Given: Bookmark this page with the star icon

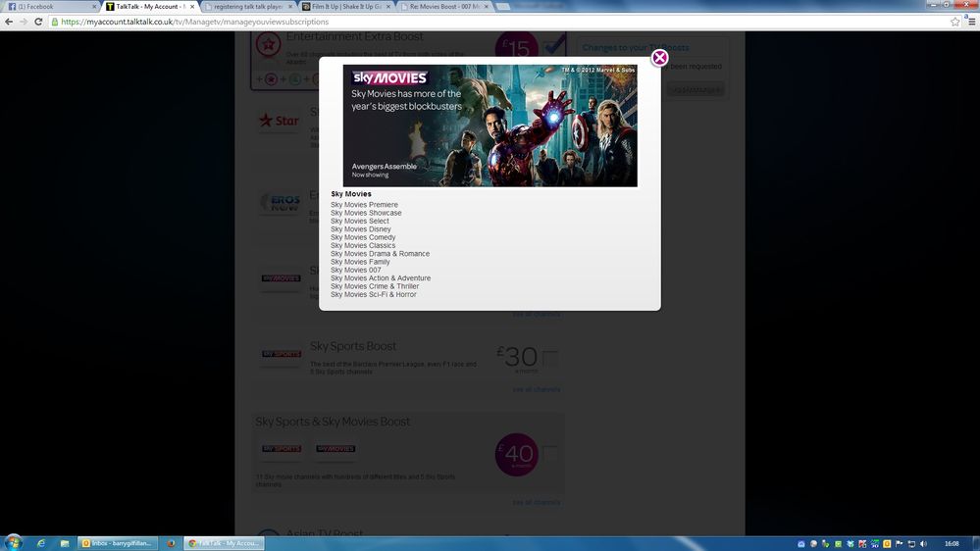Looking at the screenshot, I should (954, 22).
